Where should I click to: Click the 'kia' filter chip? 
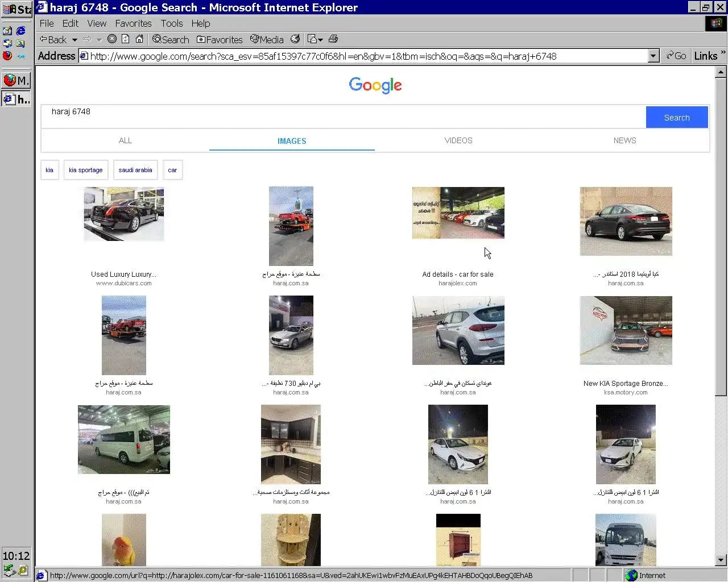49,170
